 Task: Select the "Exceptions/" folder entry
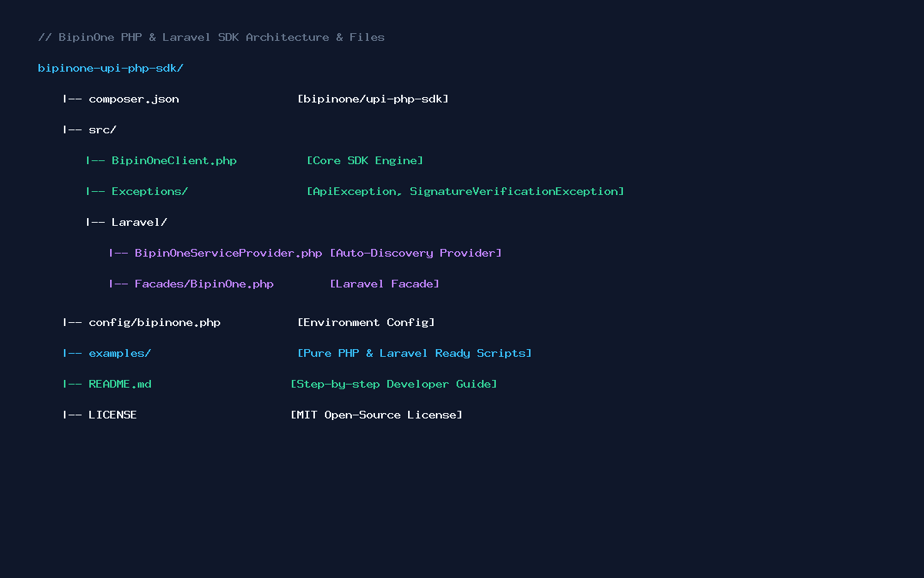click(149, 191)
